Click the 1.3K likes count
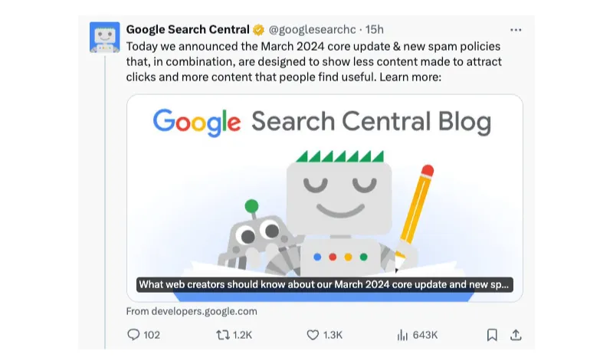613x364 pixels. point(333,335)
